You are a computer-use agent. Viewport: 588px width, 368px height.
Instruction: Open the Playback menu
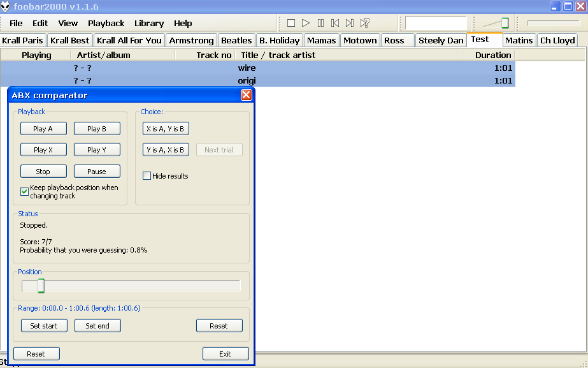(106, 24)
